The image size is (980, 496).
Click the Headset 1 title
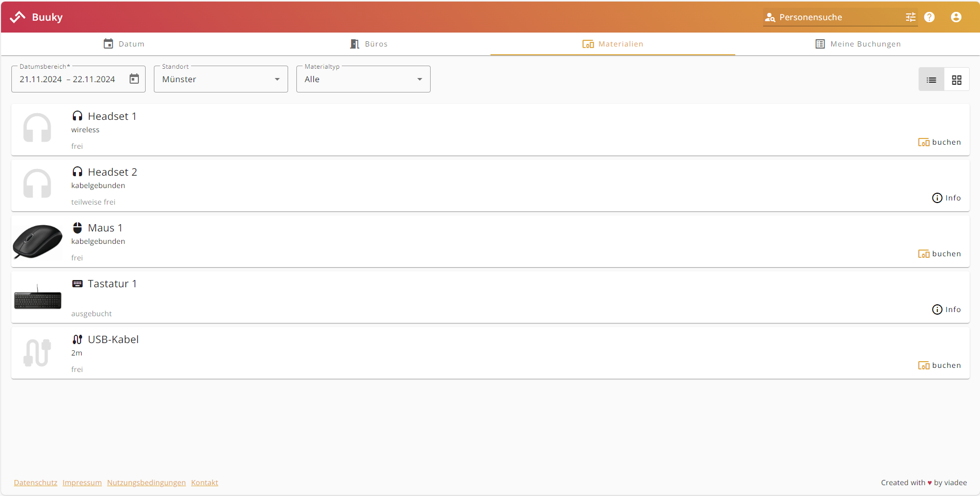pyautogui.click(x=112, y=116)
